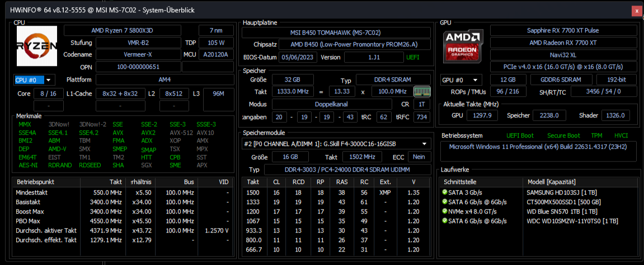644x265 pixels.
Task: Click the green status icon for SAMSUNG HD103SJ
Action: [x=444, y=192]
